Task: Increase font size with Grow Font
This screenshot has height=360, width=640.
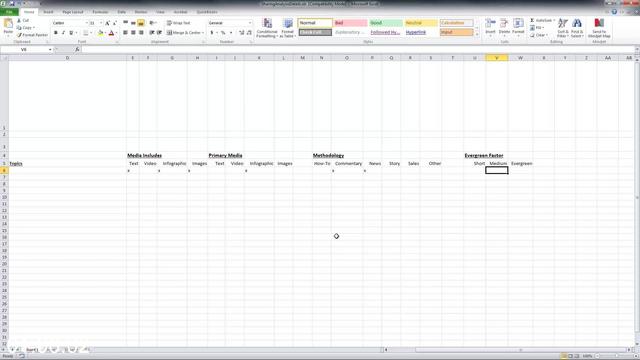Action: tap(107, 23)
